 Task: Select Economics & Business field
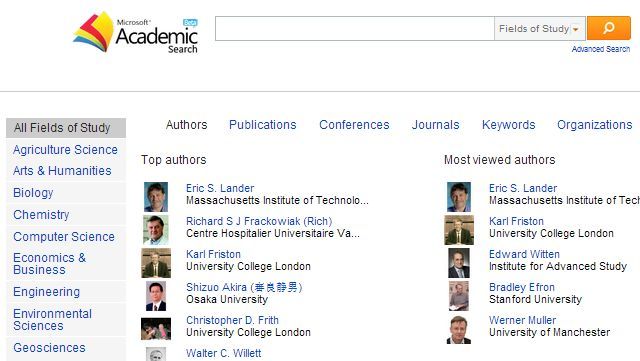click(49, 264)
